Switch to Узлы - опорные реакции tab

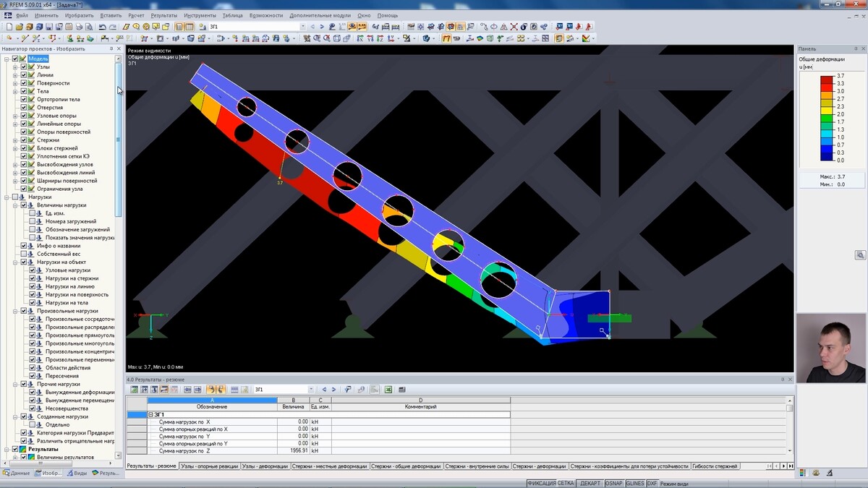pos(209,466)
